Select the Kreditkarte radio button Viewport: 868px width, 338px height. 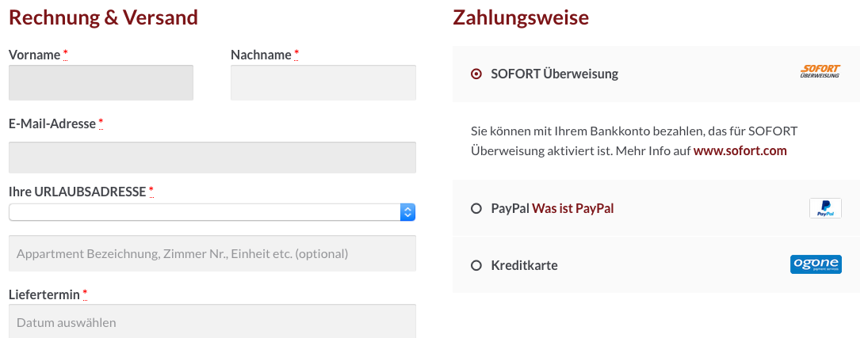[x=476, y=265]
